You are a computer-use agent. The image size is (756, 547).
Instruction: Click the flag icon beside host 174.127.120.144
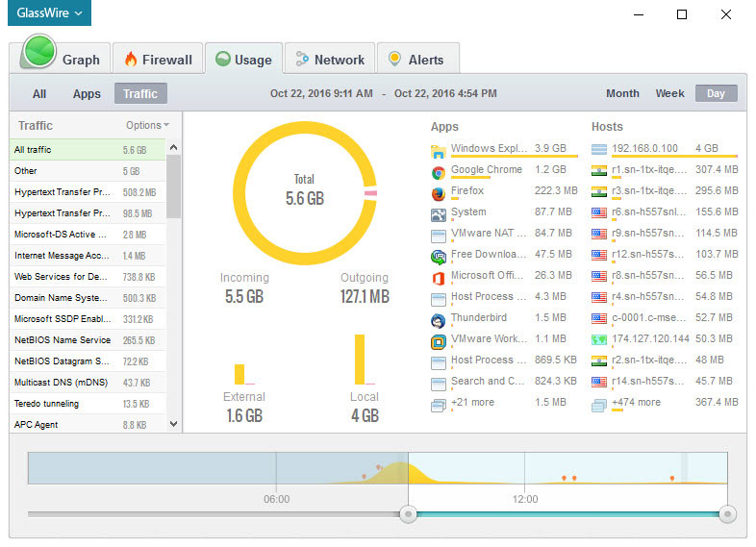599,340
